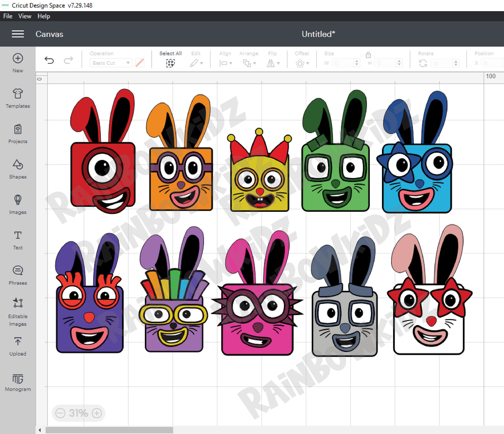504x434 pixels.
Task: Open the Basic Cut operation dropdown
Action: 111,63
